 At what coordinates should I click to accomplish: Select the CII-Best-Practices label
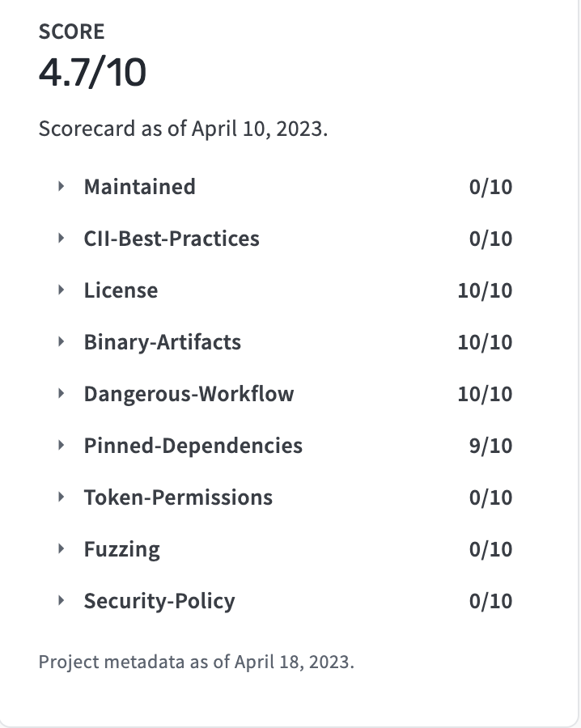pyautogui.click(x=172, y=239)
